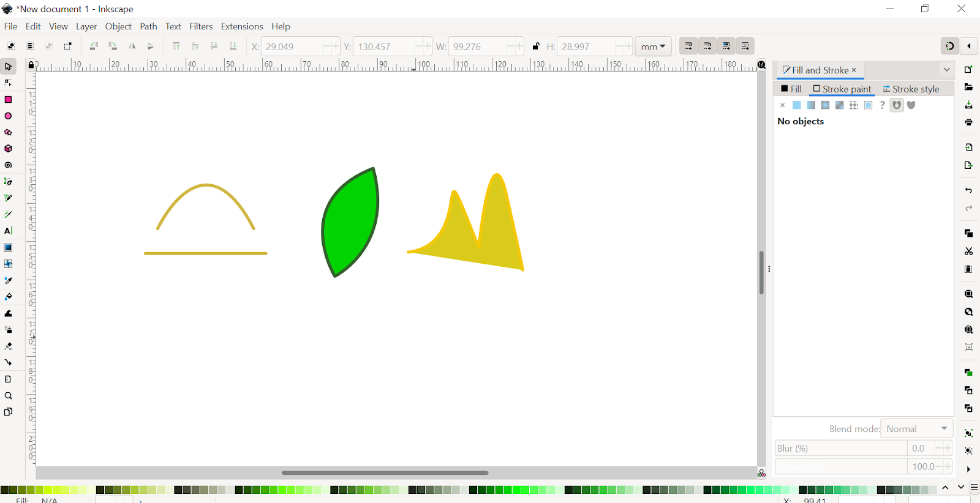Click Flip horizontal icon in toolbar

pyautogui.click(x=132, y=47)
